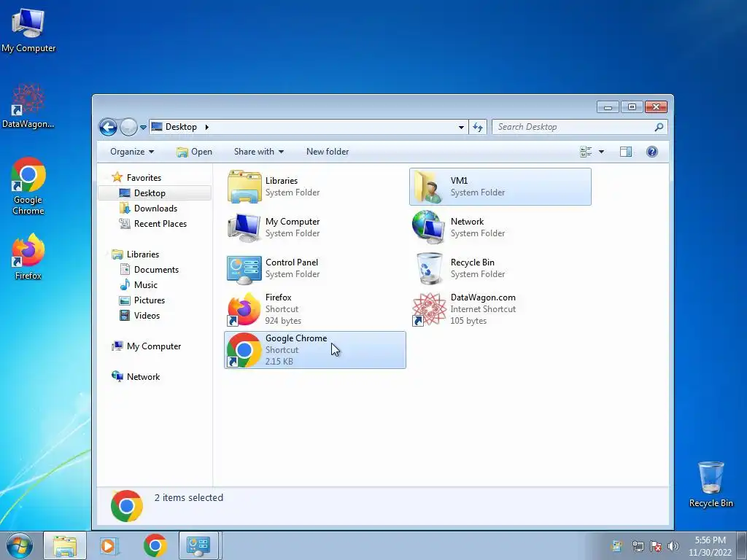The width and height of the screenshot is (747, 560).
Task: Open Explorer help button
Action: point(651,152)
